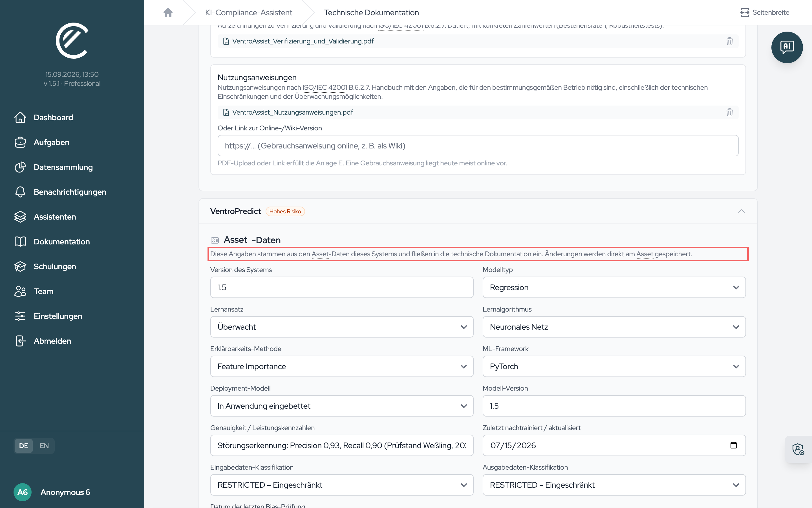This screenshot has width=812, height=508.
Task: Collapse the VentroPredict section chevron
Action: click(741, 211)
